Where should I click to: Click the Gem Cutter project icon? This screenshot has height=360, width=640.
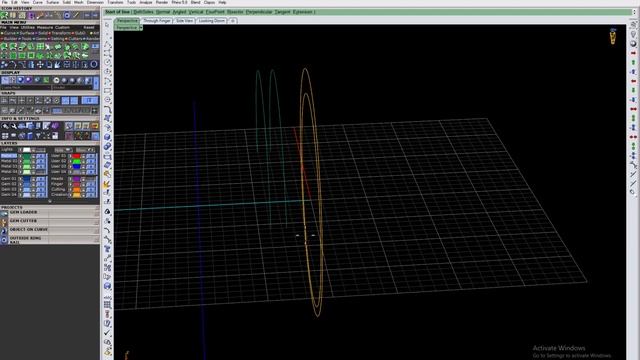point(4,222)
